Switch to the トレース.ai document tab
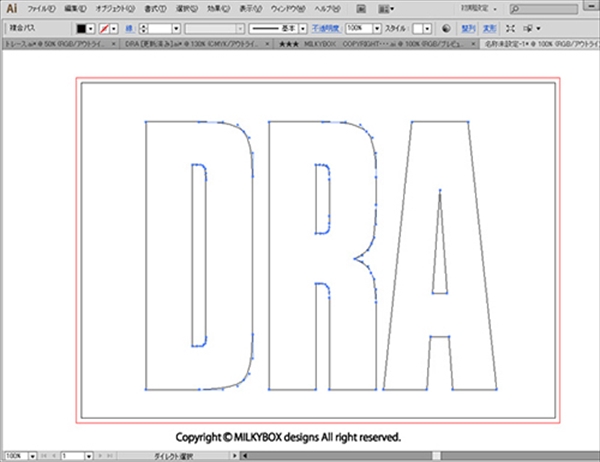The width and height of the screenshot is (600, 462). pos(55,44)
